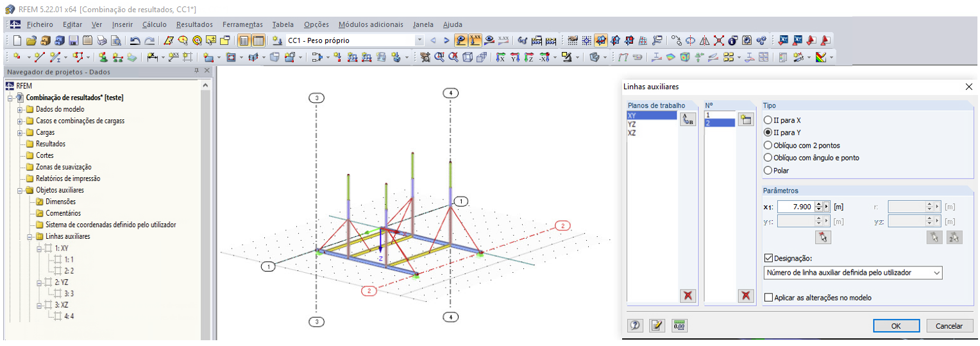Click the view in Z direction icon
Viewport: 980px width, 346px height.
tap(529, 57)
